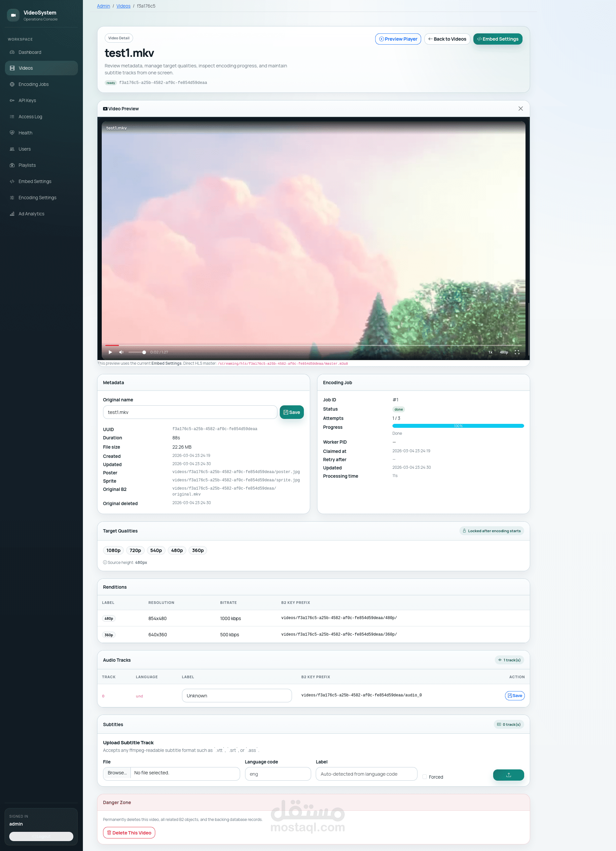The height and width of the screenshot is (851, 616).
Task: Go to API Keys page
Action: pyautogui.click(x=41, y=100)
